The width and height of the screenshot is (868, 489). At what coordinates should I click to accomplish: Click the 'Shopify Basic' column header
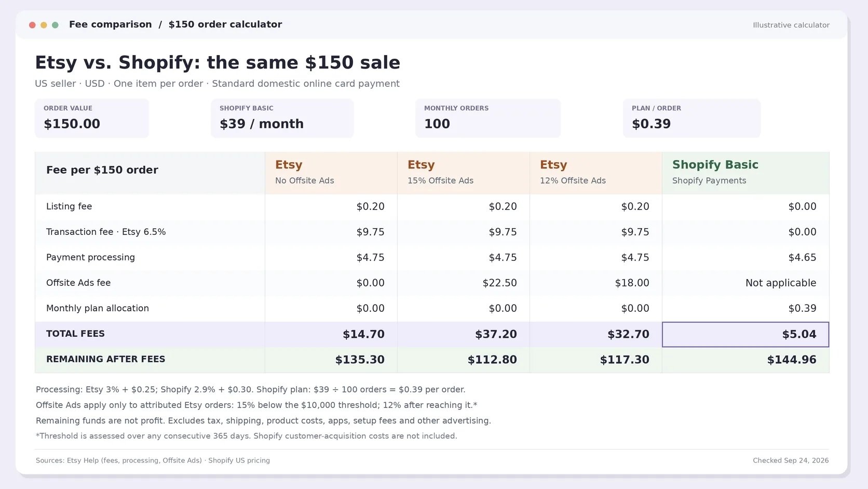click(x=745, y=173)
